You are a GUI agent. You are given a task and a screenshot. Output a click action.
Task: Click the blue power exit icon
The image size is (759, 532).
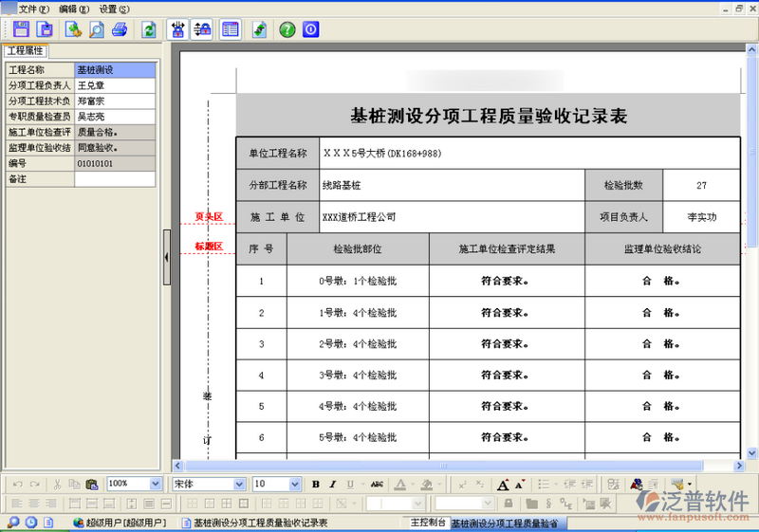(310, 29)
